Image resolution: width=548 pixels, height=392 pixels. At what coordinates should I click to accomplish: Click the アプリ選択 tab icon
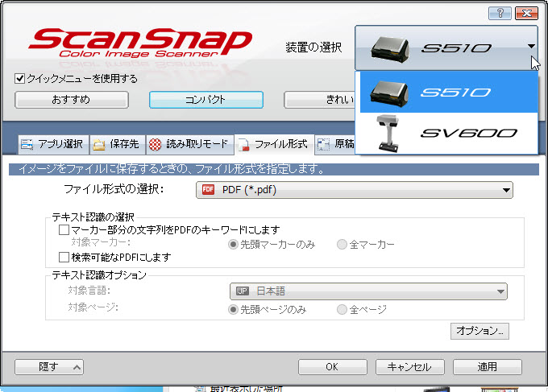(27, 144)
